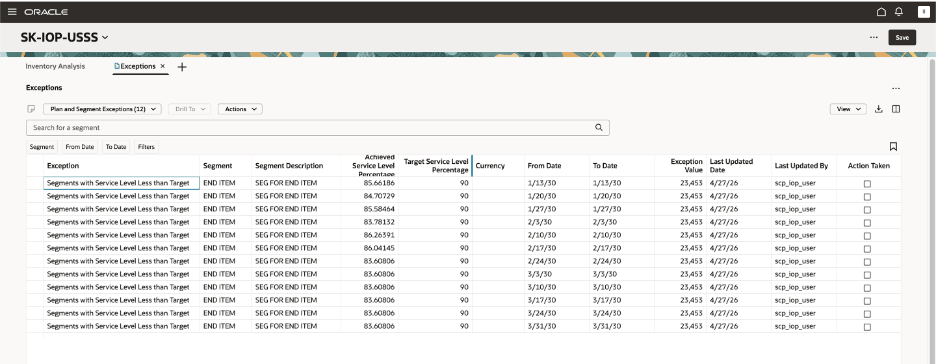936x364 pixels.
Task: Click Last Updated Date column header
Action: click(x=738, y=166)
